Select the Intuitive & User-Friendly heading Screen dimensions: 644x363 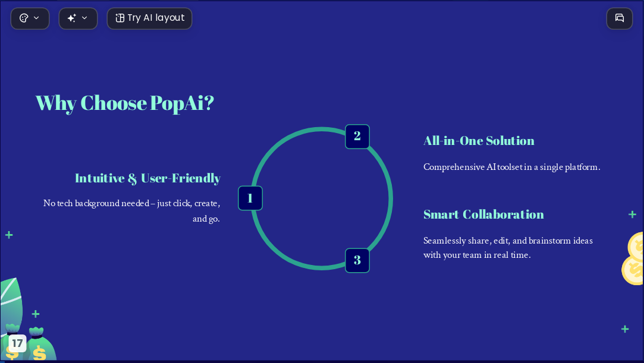(x=148, y=178)
